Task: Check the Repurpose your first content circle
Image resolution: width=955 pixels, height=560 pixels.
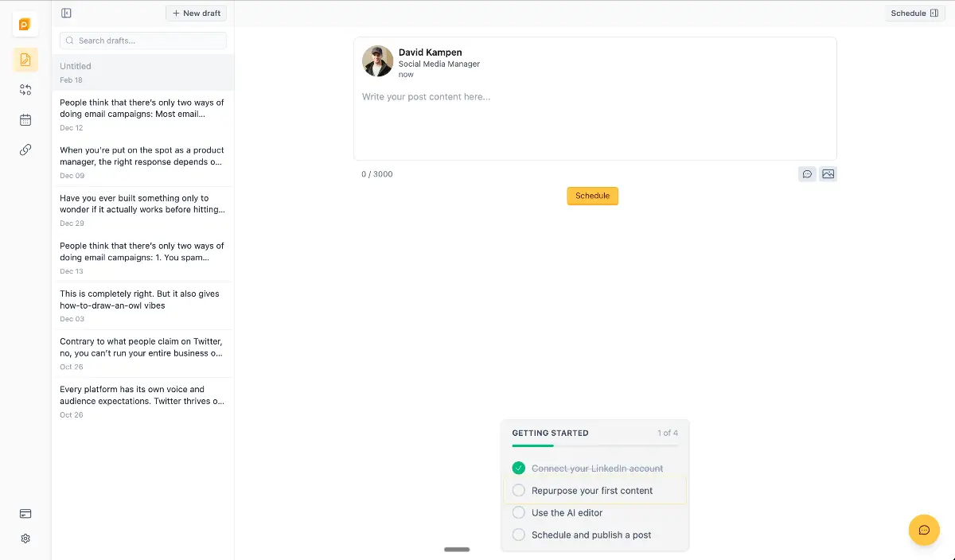Action: coord(519,491)
